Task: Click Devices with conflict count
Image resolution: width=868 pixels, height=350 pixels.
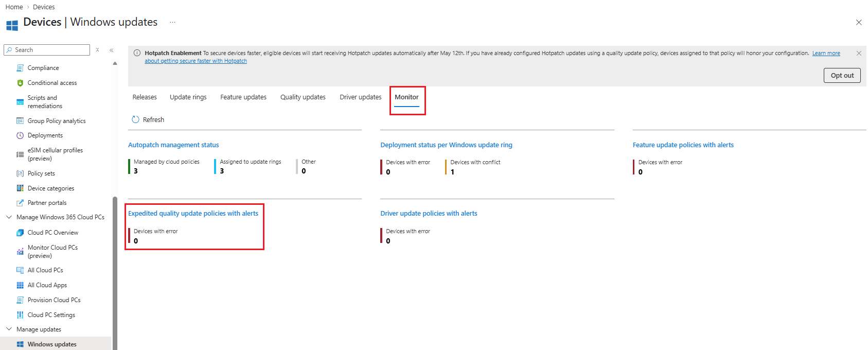Action: click(452, 172)
